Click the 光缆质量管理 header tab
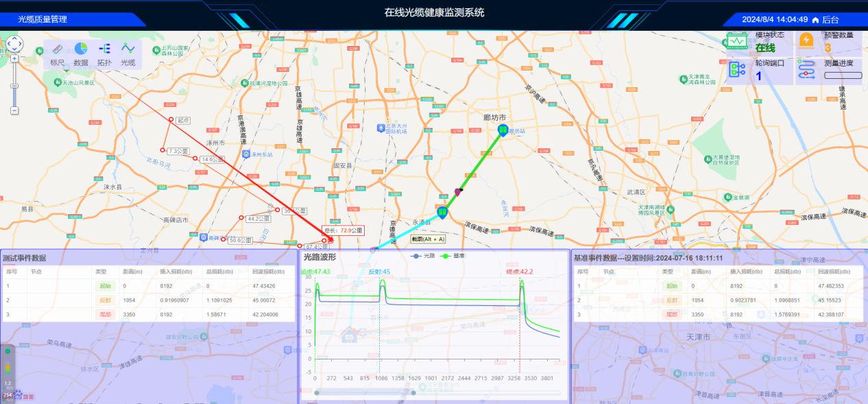 pyautogui.click(x=41, y=19)
